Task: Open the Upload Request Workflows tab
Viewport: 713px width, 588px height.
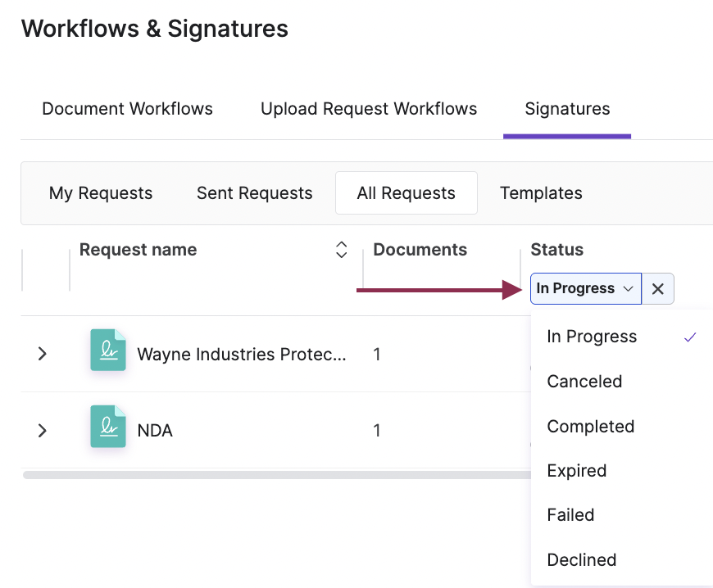Action: [x=368, y=108]
